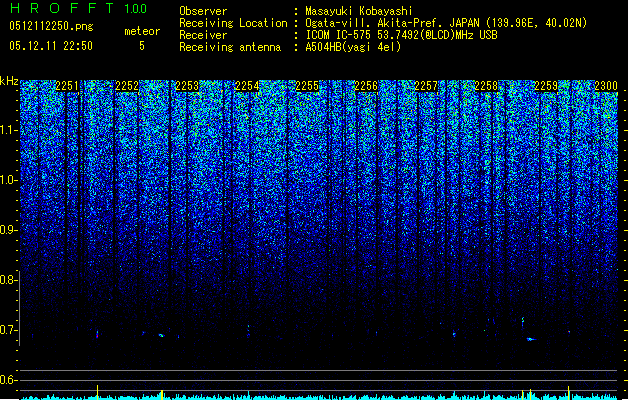Click the timestamp 05.12.11 22:50
Screen dimensions: 629x400
click(51, 46)
